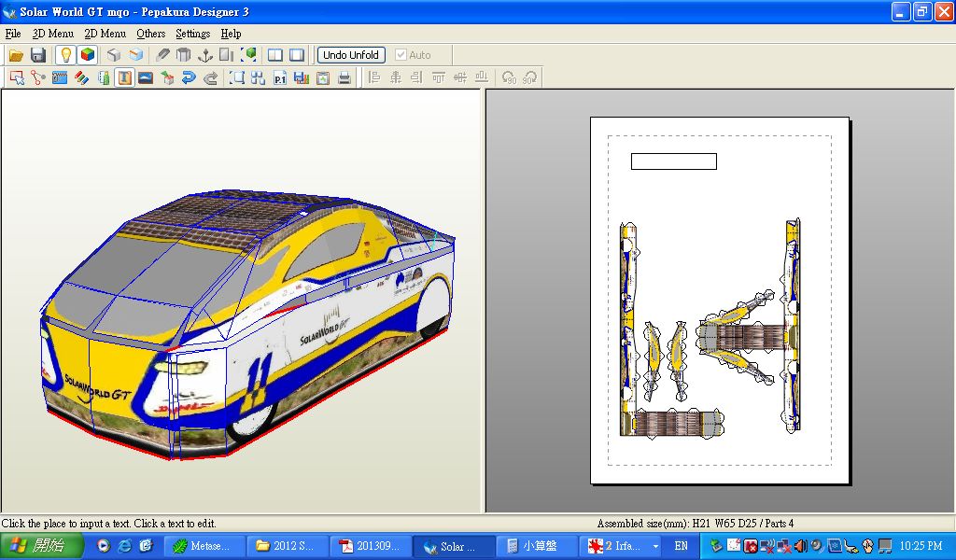Screen dimensions: 956x560
Task: Click the Save floppy disk icon
Action: [38, 55]
